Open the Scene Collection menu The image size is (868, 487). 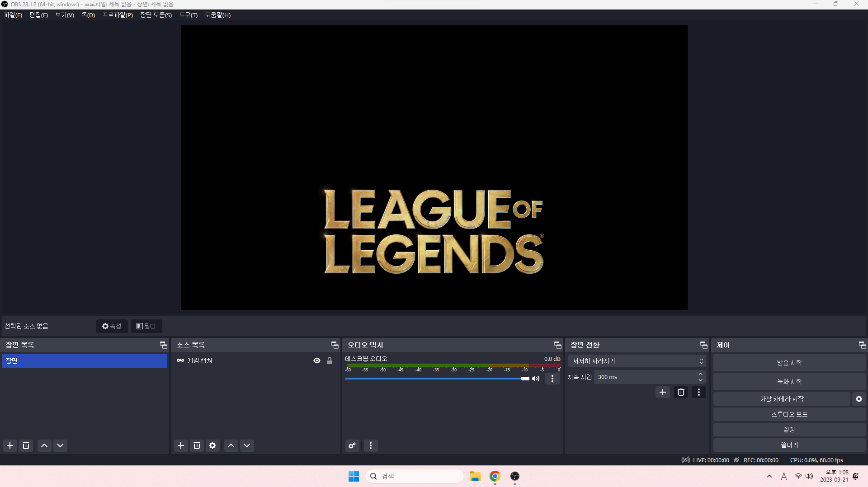pyautogui.click(x=156, y=15)
